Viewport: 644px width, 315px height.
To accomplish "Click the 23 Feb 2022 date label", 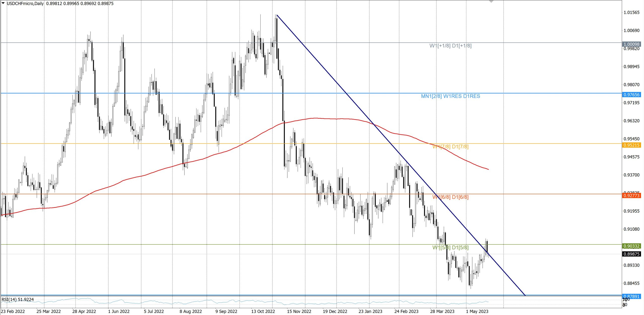I will coord(13,311).
